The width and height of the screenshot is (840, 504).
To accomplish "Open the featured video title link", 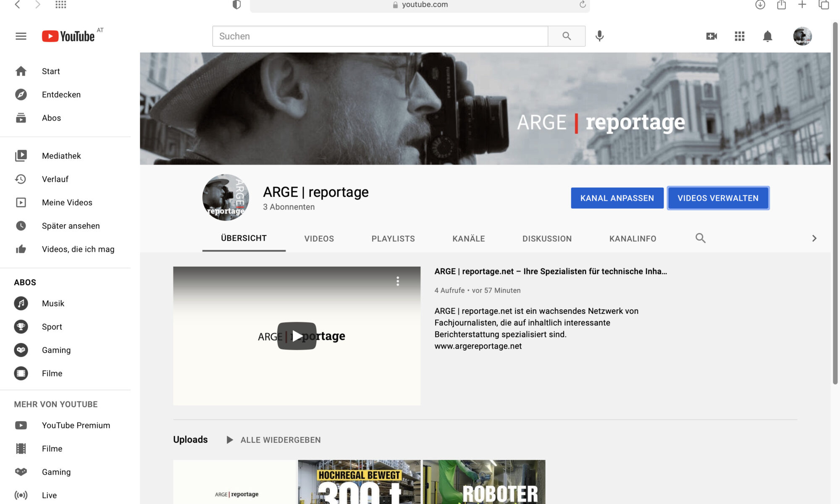I will tap(551, 271).
